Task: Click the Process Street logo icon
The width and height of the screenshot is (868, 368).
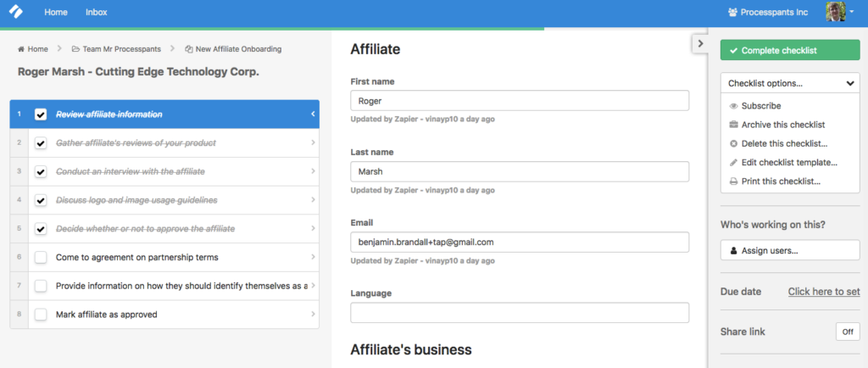Action: 16,12
